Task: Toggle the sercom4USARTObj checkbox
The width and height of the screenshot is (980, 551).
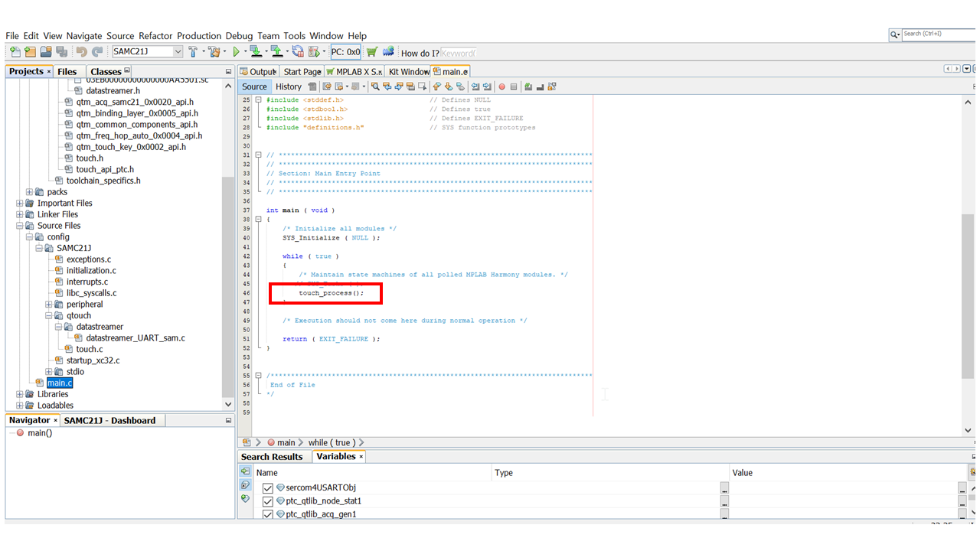Action: tap(268, 488)
